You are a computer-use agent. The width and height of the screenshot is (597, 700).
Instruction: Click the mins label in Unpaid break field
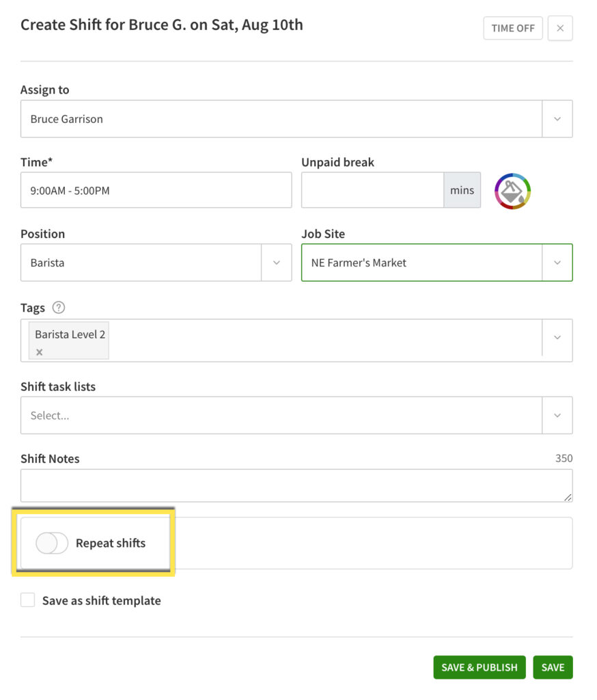(x=462, y=190)
